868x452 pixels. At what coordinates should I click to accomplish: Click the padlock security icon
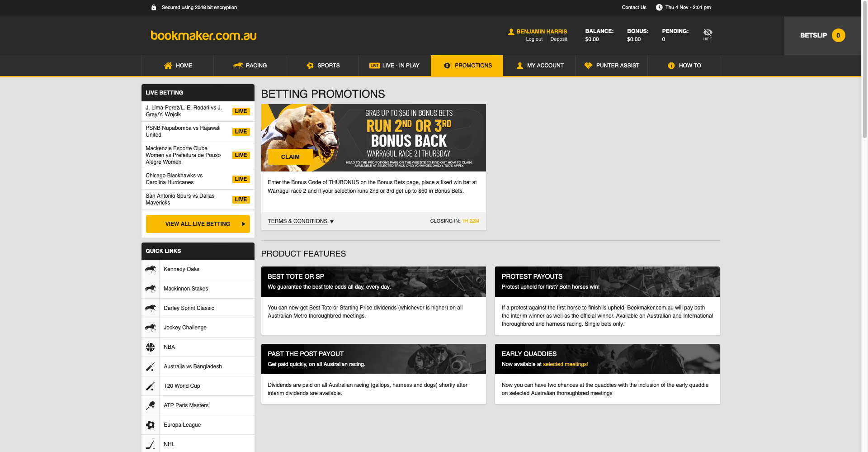click(154, 7)
